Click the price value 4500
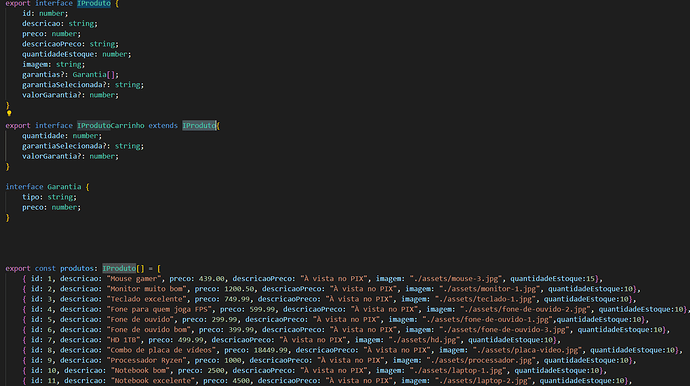 tap(241, 381)
